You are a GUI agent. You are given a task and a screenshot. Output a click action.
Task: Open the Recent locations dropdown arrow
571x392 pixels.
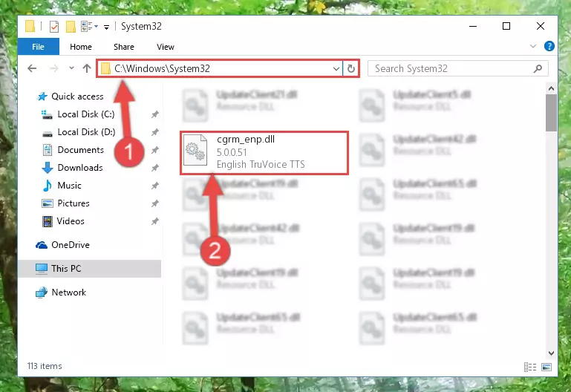[71, 68]
